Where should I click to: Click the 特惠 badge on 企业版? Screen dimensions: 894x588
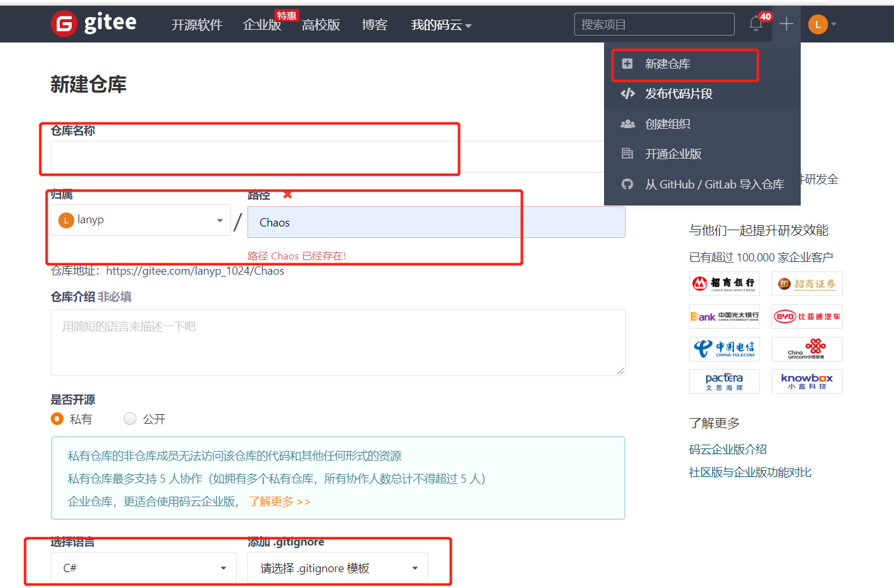(x=286, y=15)
